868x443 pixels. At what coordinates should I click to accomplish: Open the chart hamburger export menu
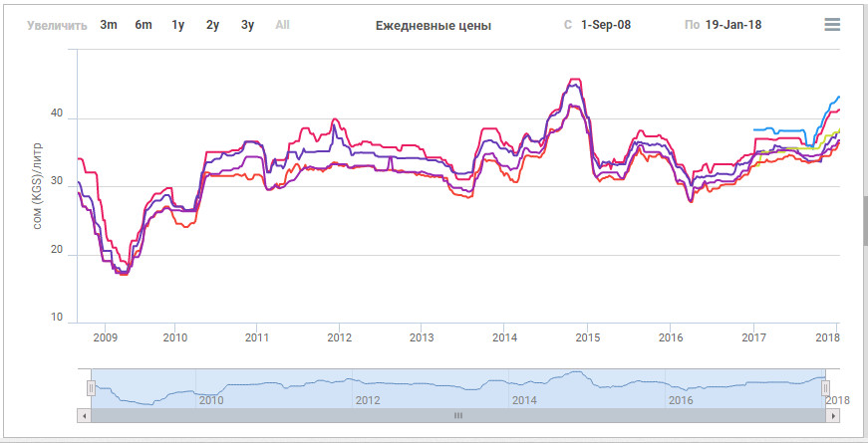tap(832, 25)
